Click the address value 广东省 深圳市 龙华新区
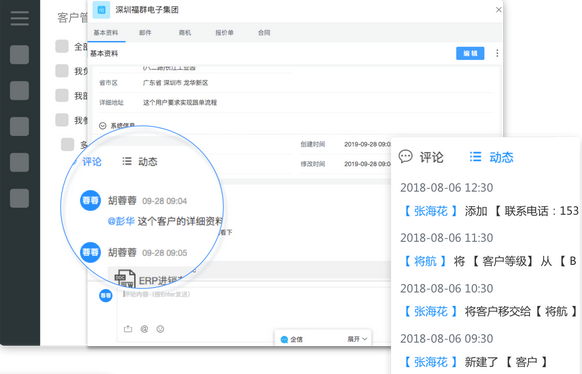Image resolution: width=582 pixels, height=374 pixels. pos(176,83)
